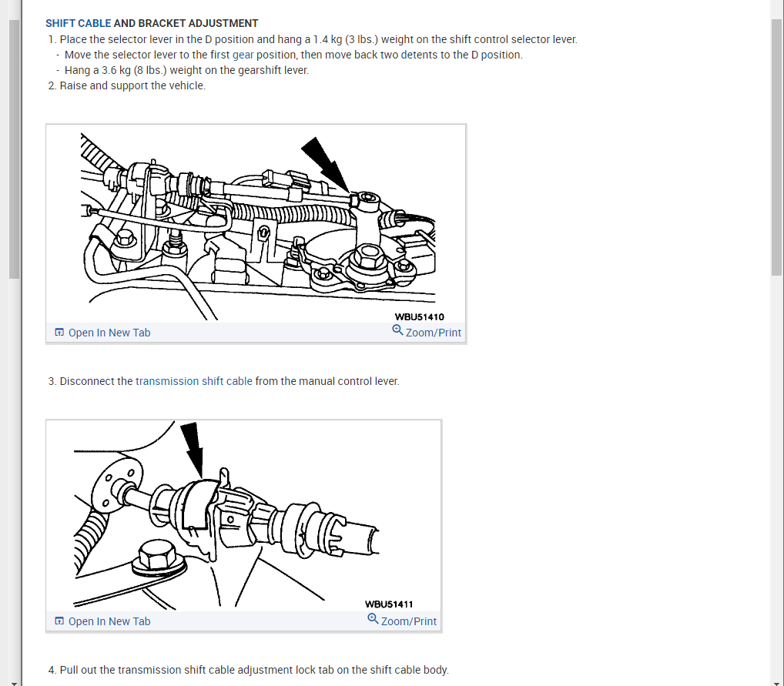784x686 pixels.
Task: Open 'transmission shift cable' link in step 3
Action: coord(194,381)
